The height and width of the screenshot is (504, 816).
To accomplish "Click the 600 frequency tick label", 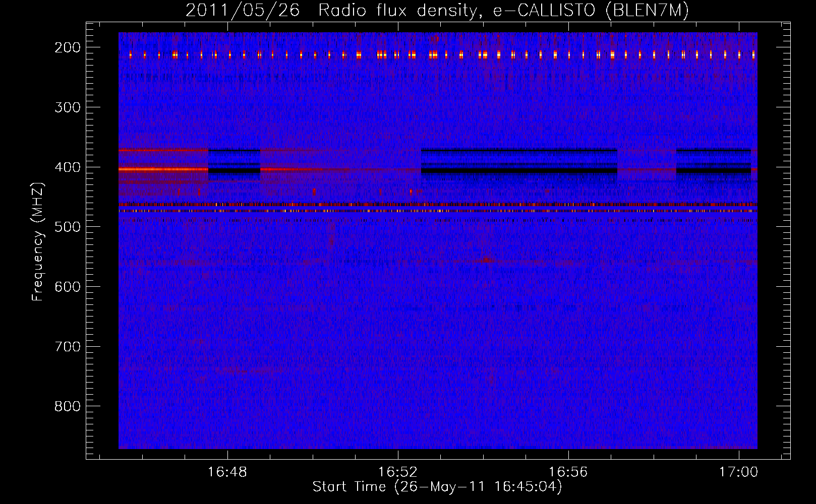I will click(x=67, y=287).
